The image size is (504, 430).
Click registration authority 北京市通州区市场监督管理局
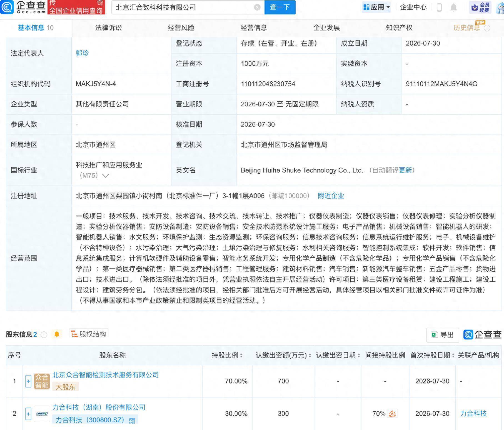click(x=284, y=145)
